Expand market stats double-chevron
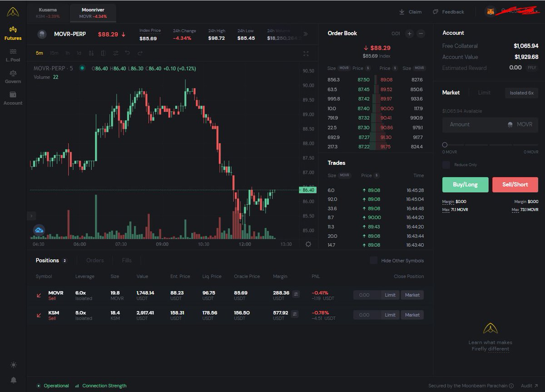The height and width of the screenshot is (392, 545). point(306,34)
